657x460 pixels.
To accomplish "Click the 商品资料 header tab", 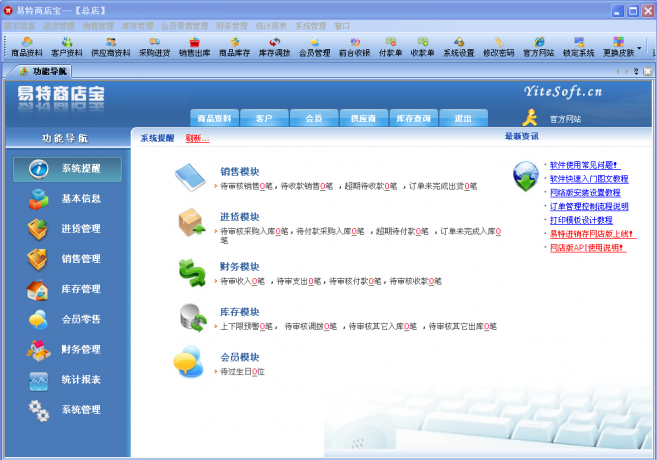I will [214, 118].
